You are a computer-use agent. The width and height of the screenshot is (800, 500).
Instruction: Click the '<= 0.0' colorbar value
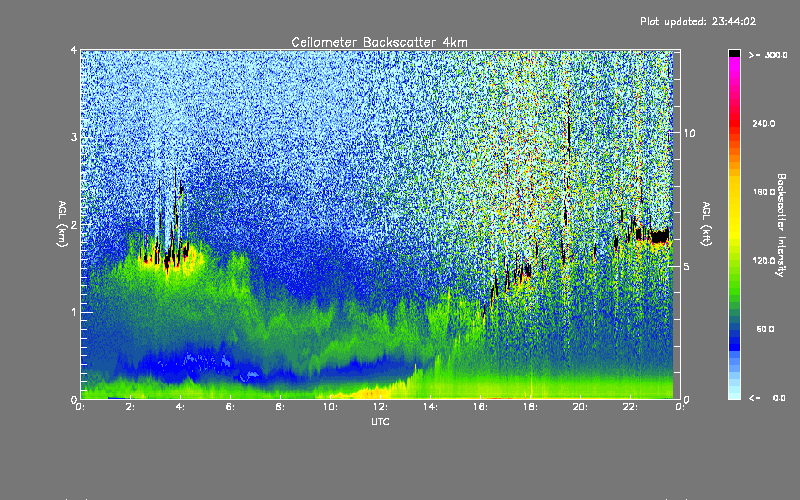(767, 398)
